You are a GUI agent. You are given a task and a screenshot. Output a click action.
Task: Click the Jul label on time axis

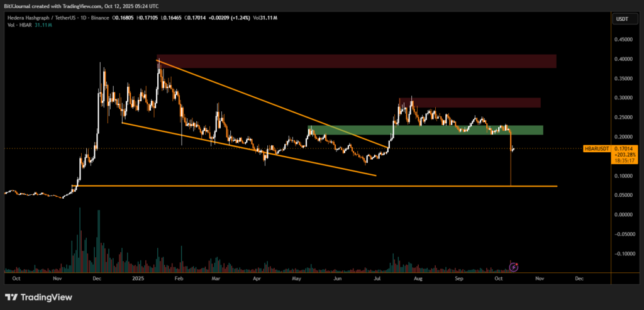377,277
